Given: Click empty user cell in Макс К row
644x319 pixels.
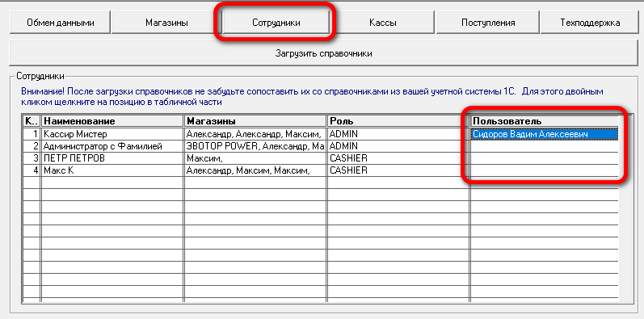Looking at the screenshot, I should tap(545, 170).
